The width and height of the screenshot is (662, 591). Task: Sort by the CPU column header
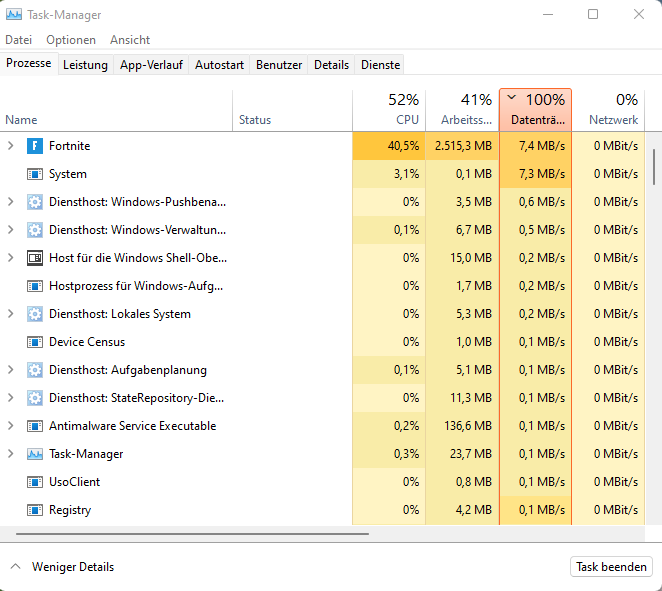[x=389, y=111]
